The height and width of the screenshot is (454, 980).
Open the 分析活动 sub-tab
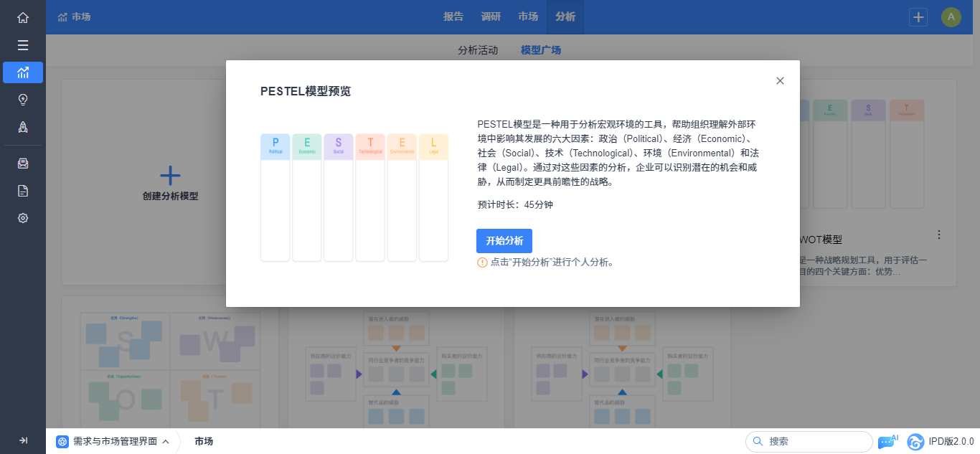(x=478, y=50)
